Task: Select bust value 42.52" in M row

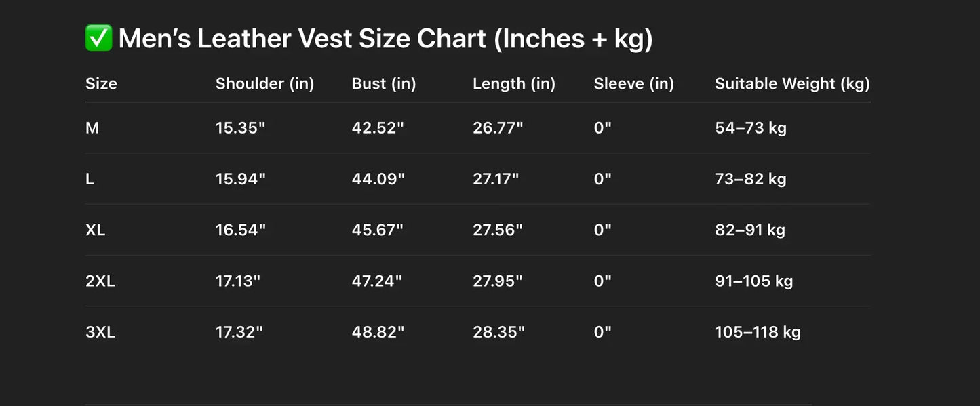Action: coord(378,127)
